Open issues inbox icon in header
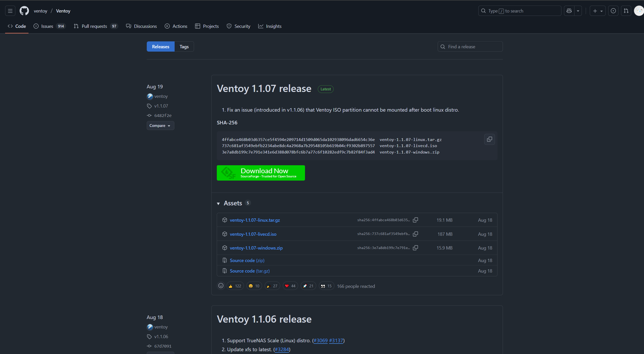Viewport: 644px width, 354px height. coord(613,11)
